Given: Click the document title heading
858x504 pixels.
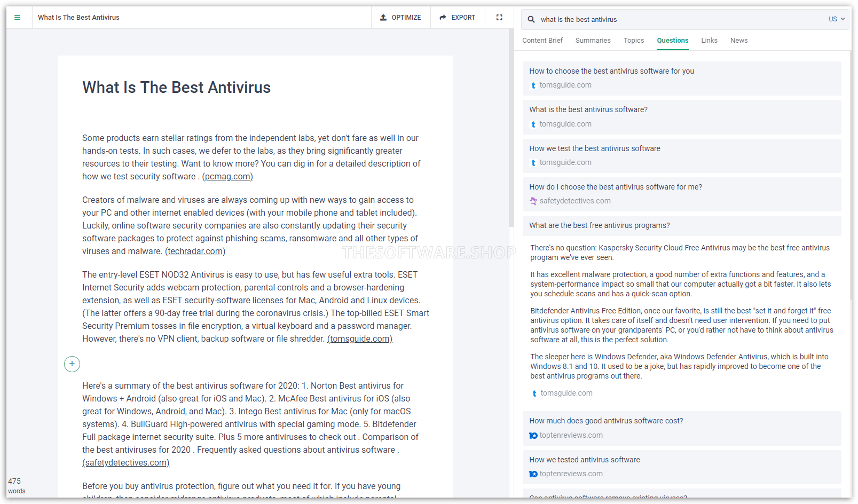Looking at the screenshot, I should [176, 88].
